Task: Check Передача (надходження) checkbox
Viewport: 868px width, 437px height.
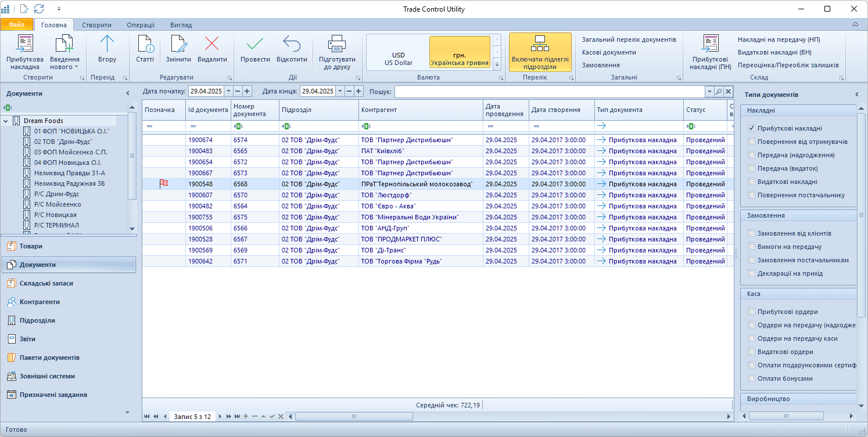Action: [752, 155]
